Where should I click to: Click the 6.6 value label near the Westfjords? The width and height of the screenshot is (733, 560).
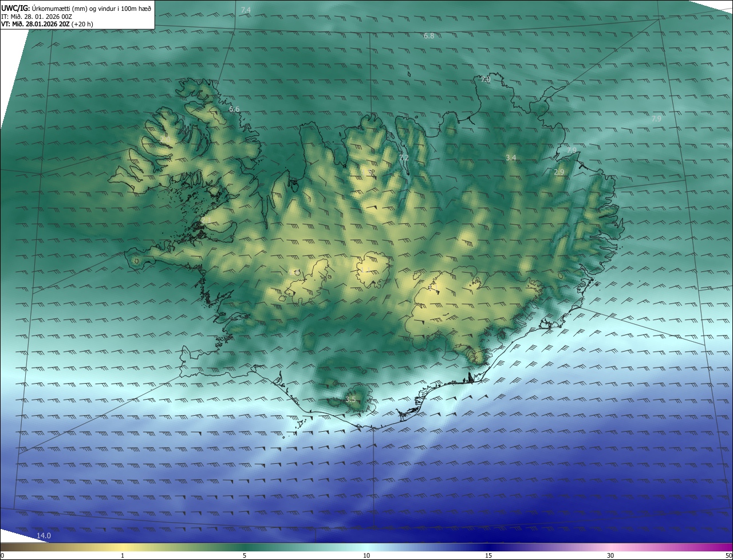[x=234, y=109]
